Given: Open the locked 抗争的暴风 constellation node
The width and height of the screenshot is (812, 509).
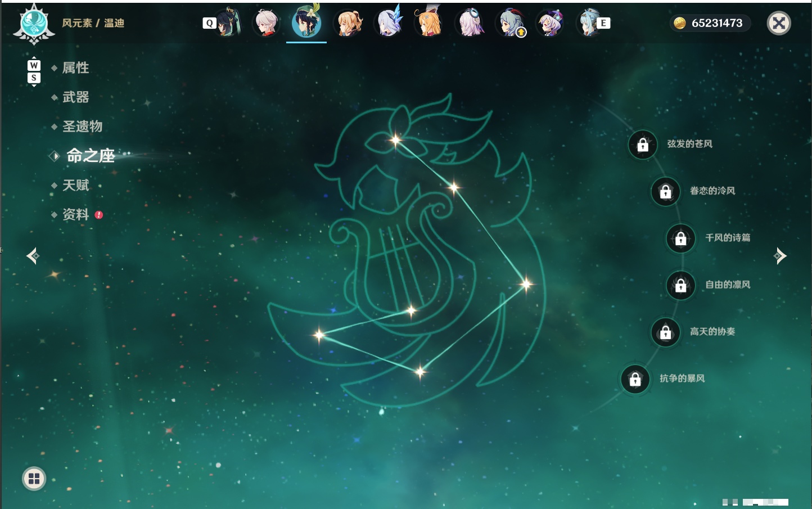Looking at the screenshot, I should click(x=635, y=379).
